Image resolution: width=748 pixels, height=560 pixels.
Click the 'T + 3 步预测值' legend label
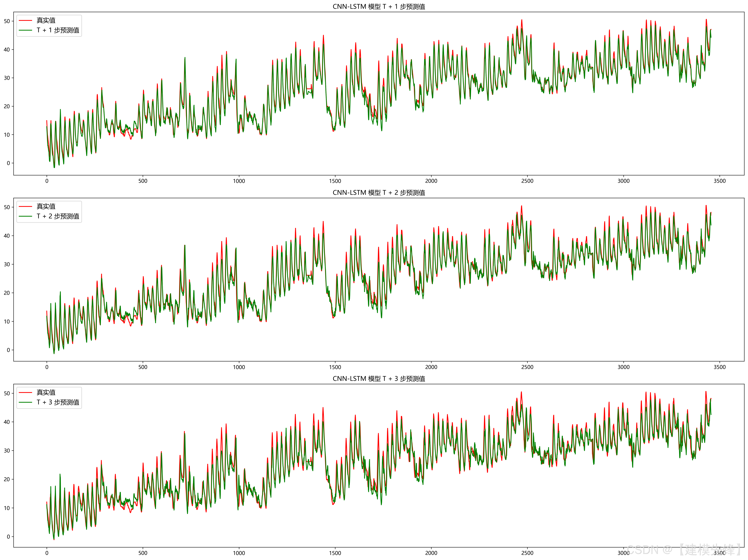click(58, 402)
